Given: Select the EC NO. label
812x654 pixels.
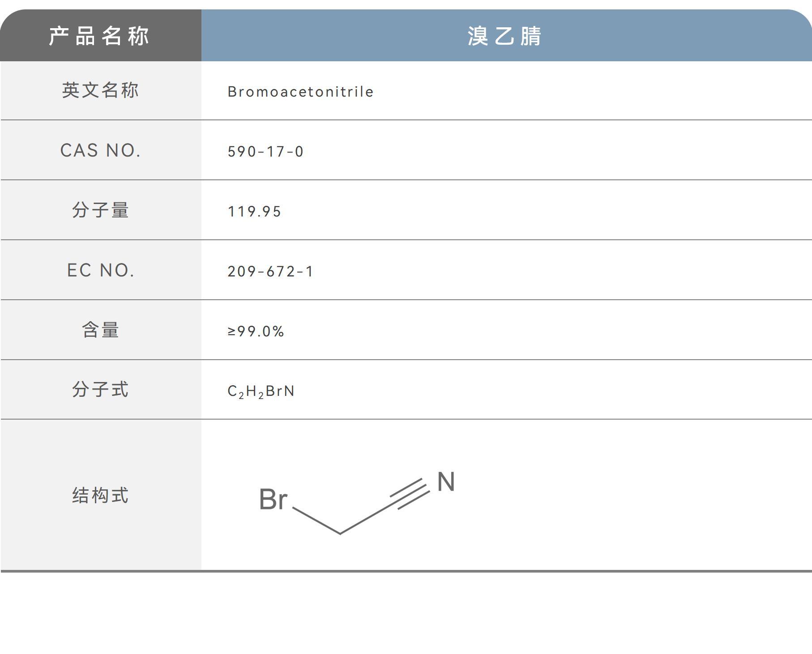Looking at the screenshot, I should tap(100, 270).
